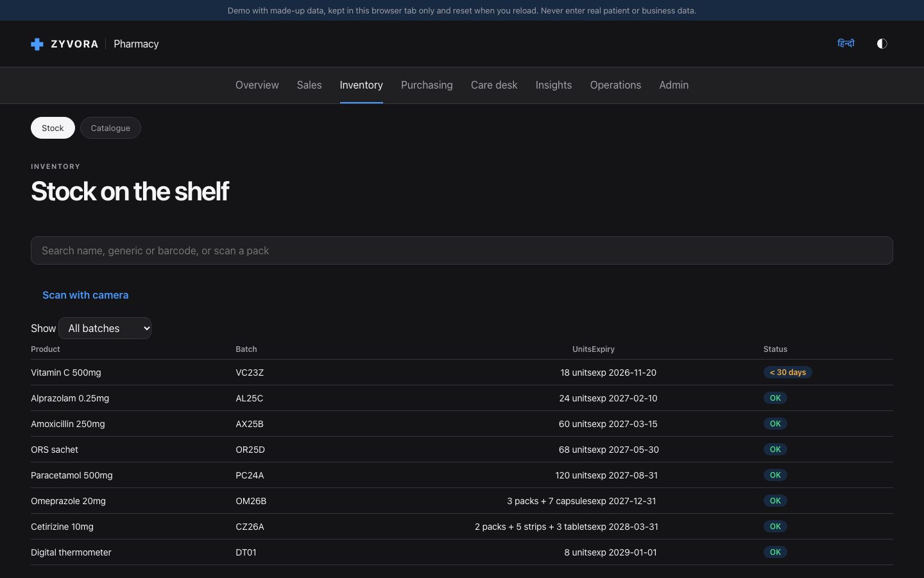This screenshot has height=578, width=924.
Task: Click Scan with camera
Action: coord(85,295)
